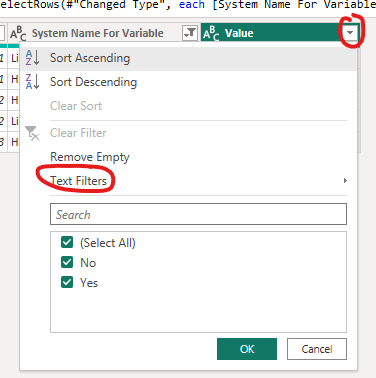Click ABC type icon on System Name column
376x378 pixels.
18,33
